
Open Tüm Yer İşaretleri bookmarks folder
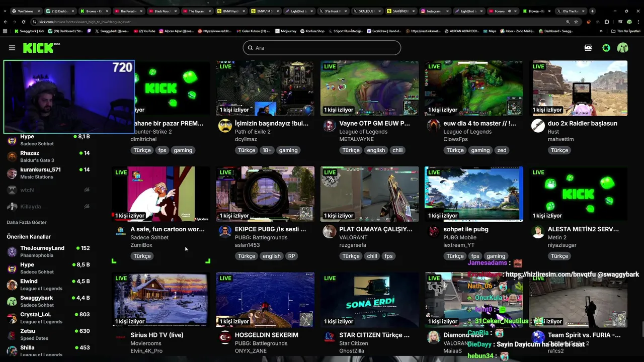[625, 31]
